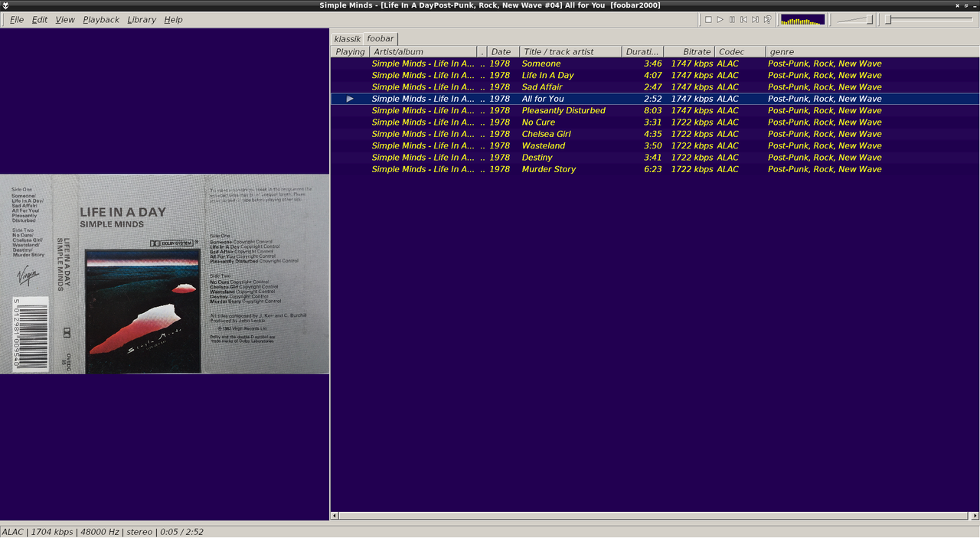Open the Edit menu
Screen dimensions: 980x538
tap(40, 19)
